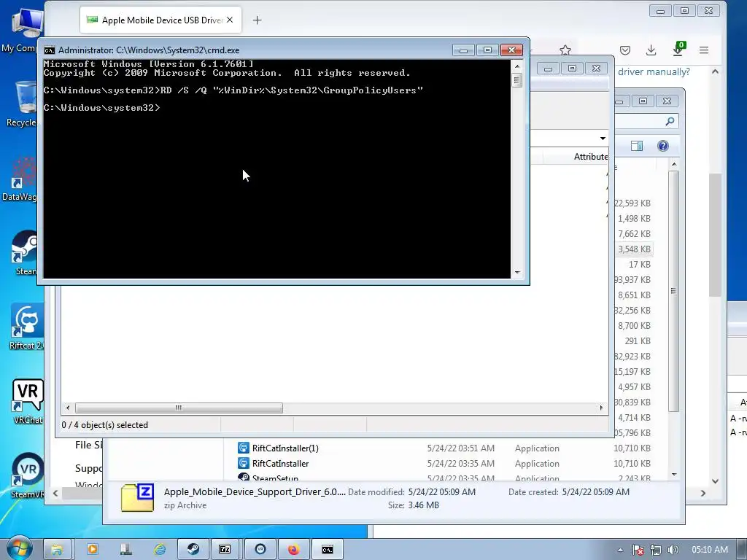Click the Firefox page scroll-up arrow

coord(715,71)
